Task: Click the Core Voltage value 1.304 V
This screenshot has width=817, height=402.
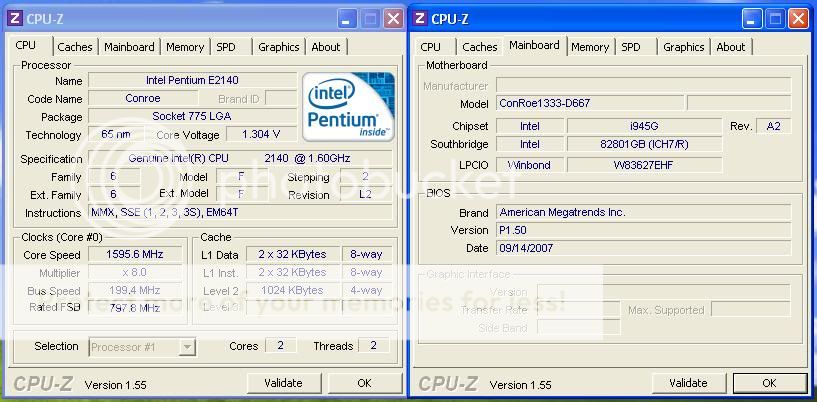Action: (x=261, y=134)
